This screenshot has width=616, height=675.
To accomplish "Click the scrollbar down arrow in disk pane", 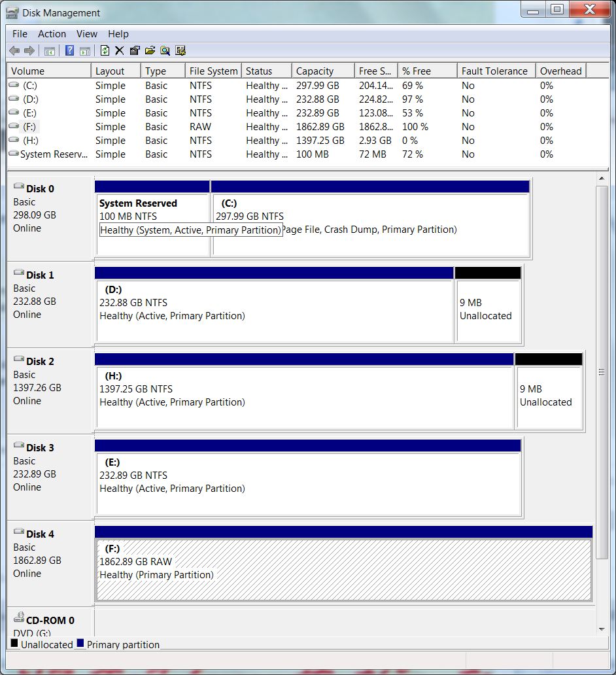I will [x=602, y=629].
